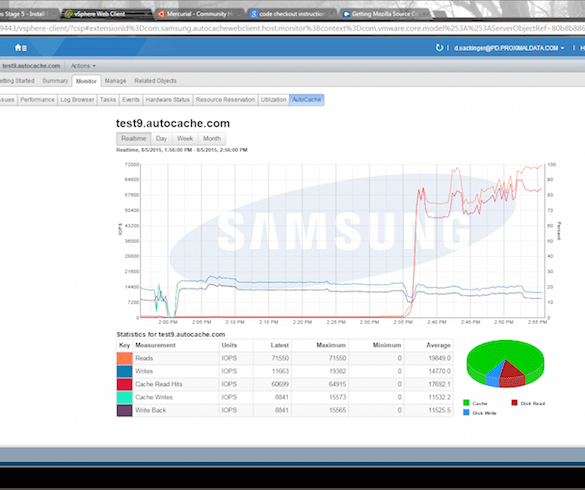Click the pie chart graphic
The width and height of the screenshot is (585, 490).
[x=505, y=363]
